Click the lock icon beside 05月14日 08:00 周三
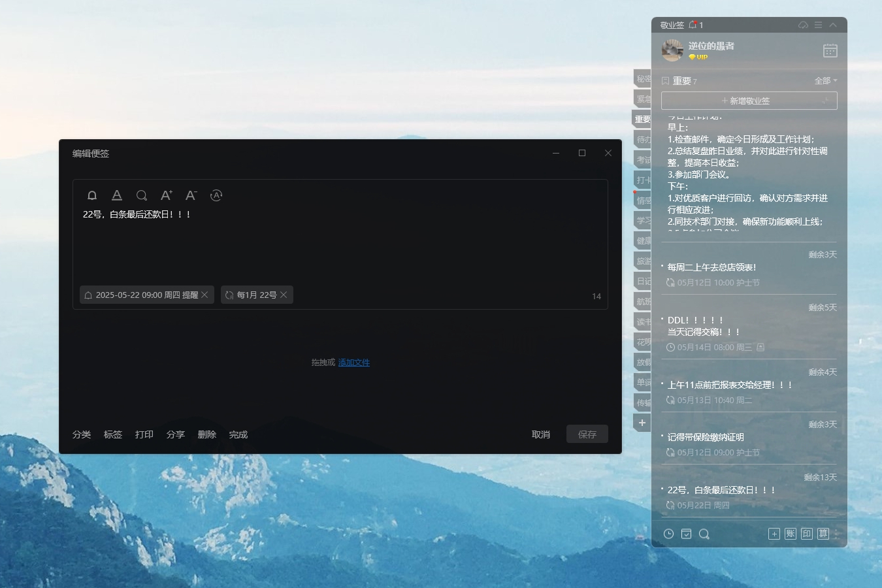882x588 pixels. pyautogui.click(x=760, y=348)
